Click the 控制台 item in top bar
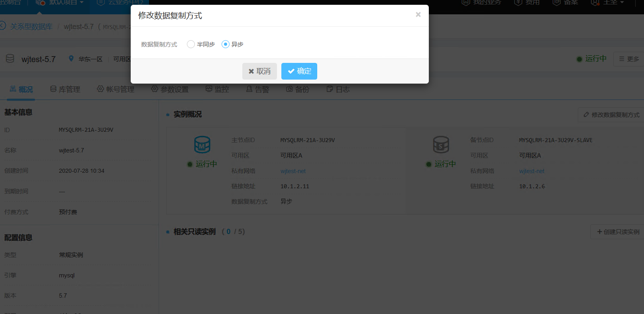Screen dimensions: 644x314 (10, 3)
